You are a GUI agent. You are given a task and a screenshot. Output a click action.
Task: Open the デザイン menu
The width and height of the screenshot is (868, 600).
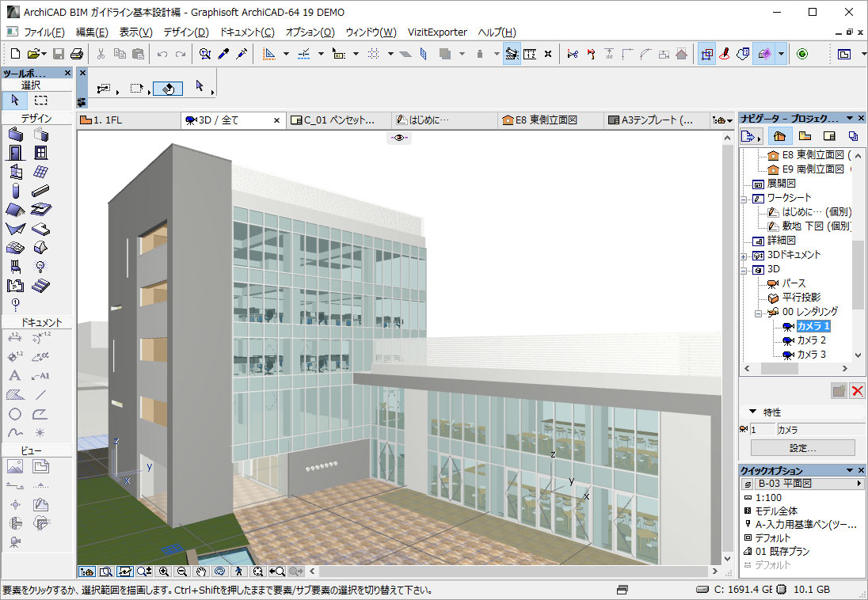(x=185, y=32)
